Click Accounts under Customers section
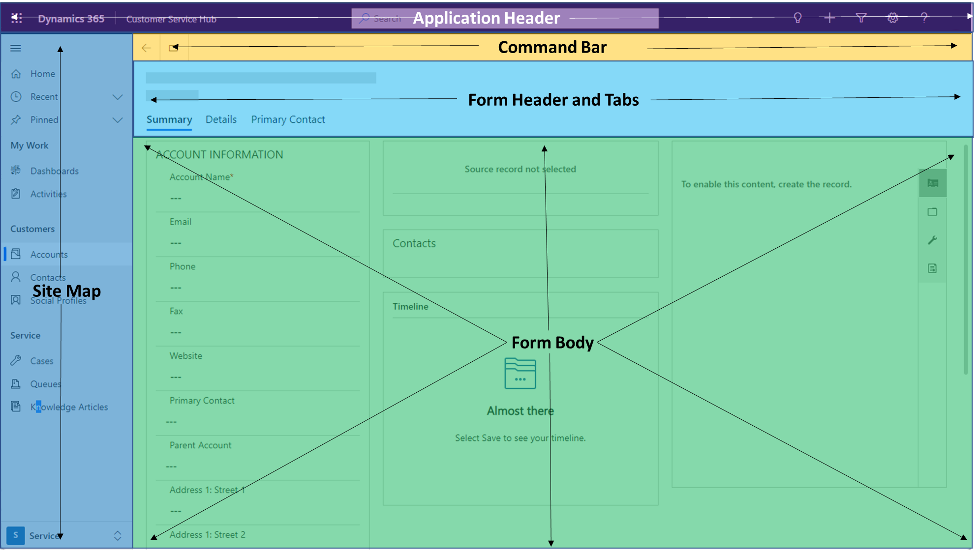The image size is (980, 553). coord(49,254)
